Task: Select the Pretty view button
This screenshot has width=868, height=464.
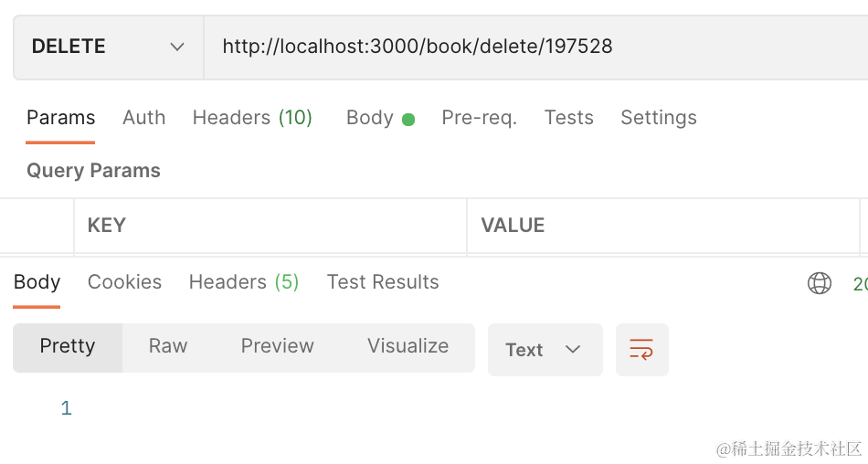Action: pyautogui.click(x=68, y=348)
